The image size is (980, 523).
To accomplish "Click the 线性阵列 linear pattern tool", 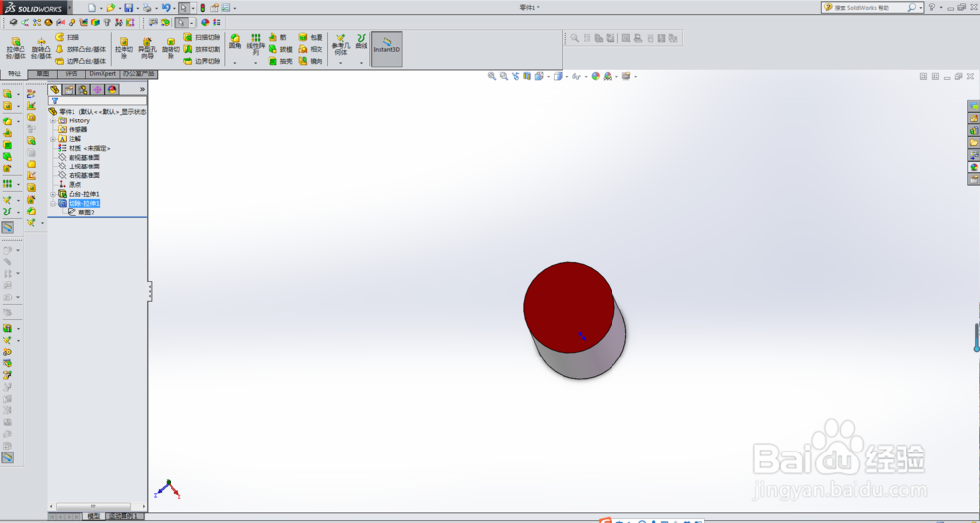I will click(256, 45).
